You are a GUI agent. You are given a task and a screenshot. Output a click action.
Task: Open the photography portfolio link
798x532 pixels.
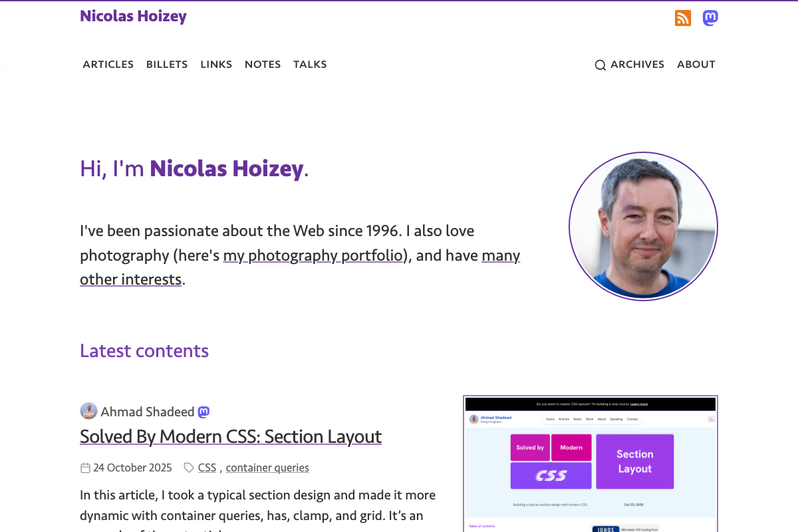[313, 255]
